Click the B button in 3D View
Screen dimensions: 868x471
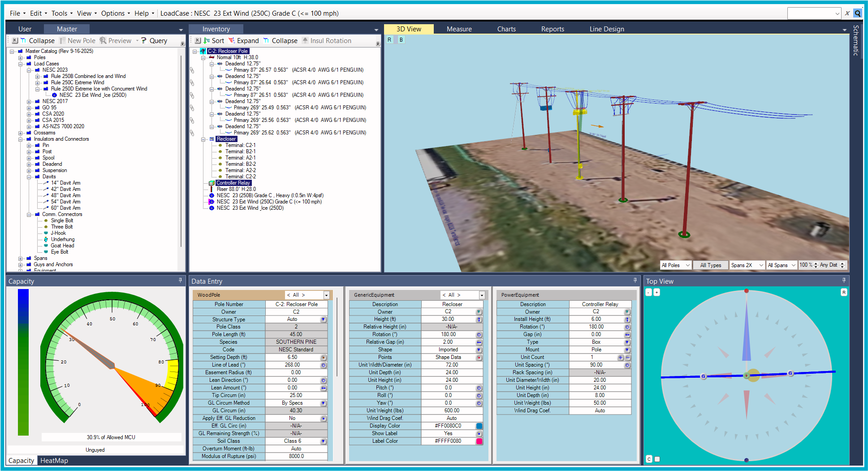tap(401, 40)
